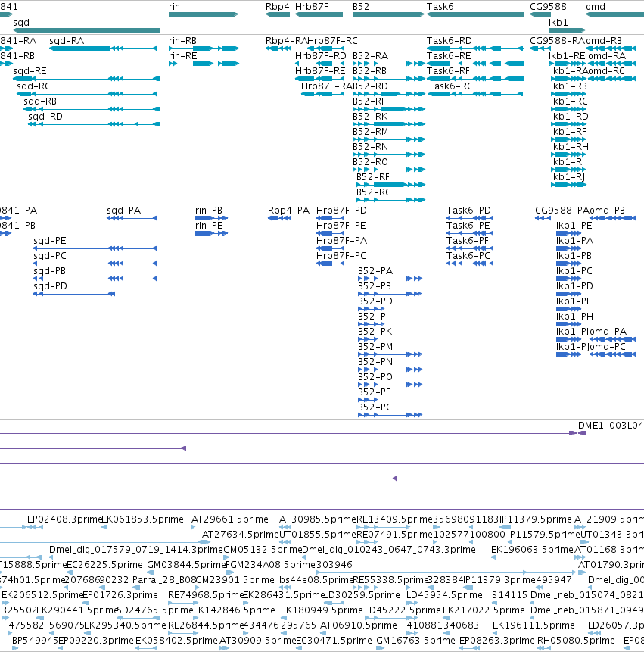Click protein label B52-PK
This screenshot has width=644, height=652.
375,332
